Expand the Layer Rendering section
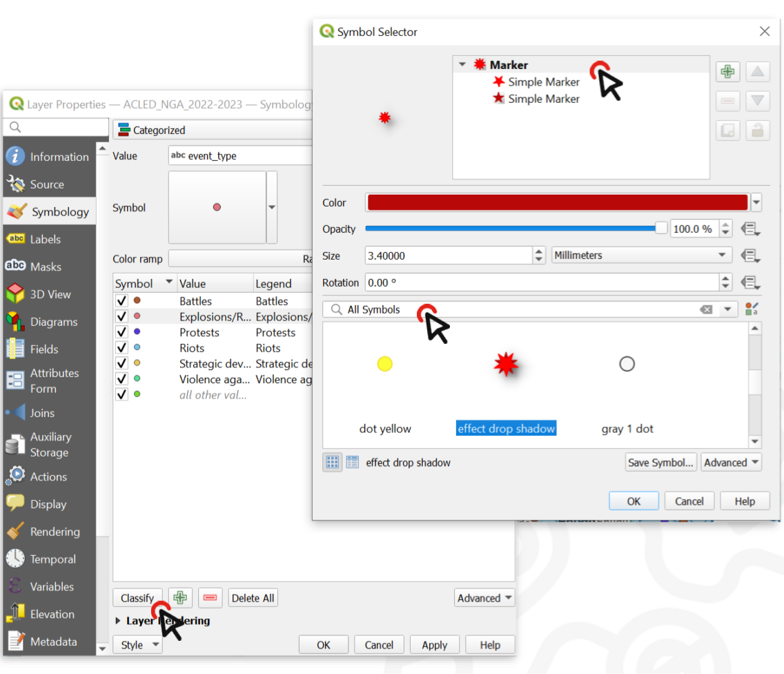 coord(118,621)
